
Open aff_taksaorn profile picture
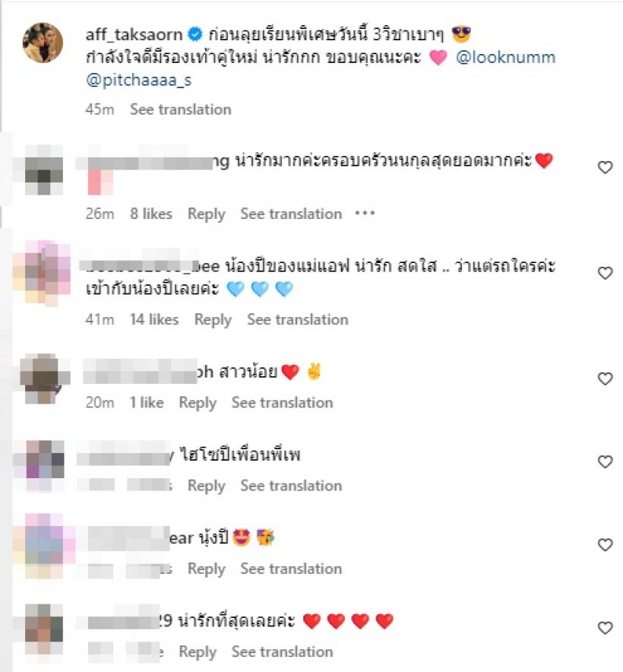point(43,43)
